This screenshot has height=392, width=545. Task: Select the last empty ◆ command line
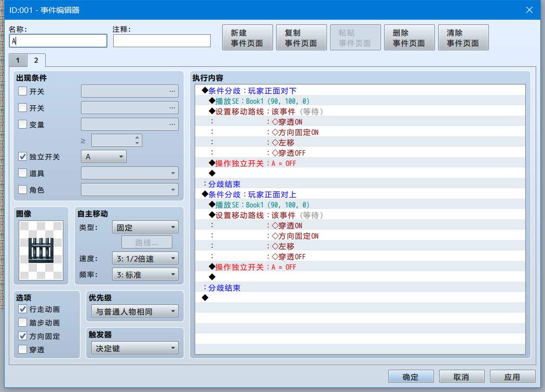(360, 298)
